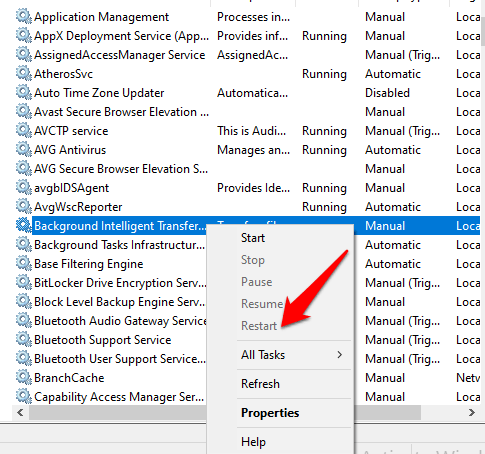
Task: Click the Disabled startup type cell
Action: click(387, 93)
